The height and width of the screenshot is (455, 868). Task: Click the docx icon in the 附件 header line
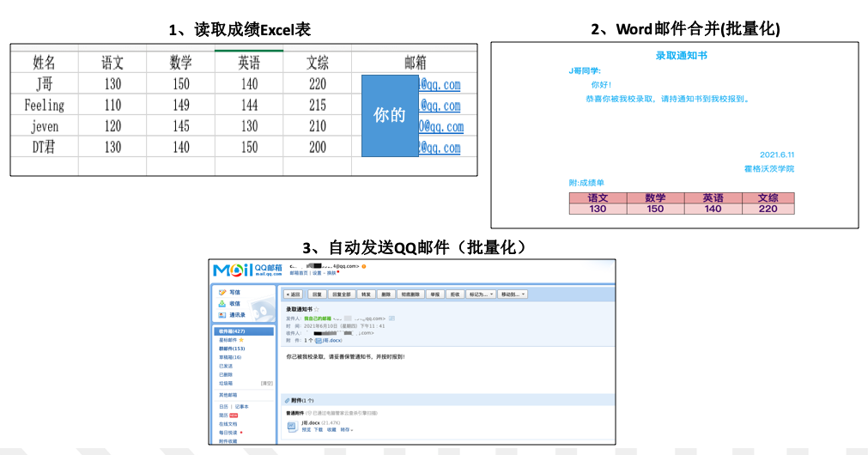click(319, 341)
